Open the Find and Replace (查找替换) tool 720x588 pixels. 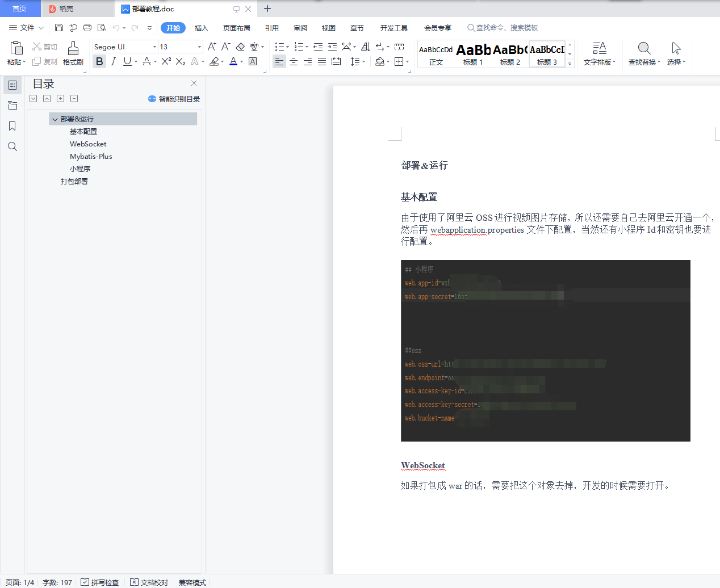point(644,54)
